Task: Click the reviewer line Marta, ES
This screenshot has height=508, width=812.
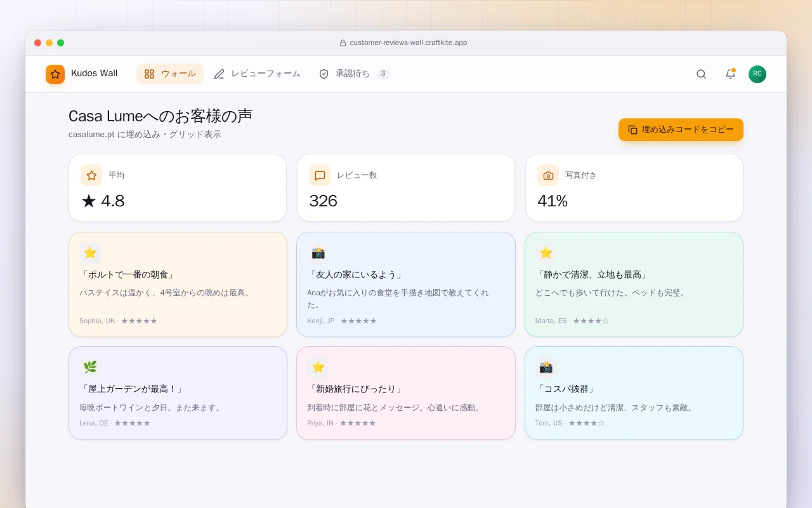Action: (x=572, y=321)
